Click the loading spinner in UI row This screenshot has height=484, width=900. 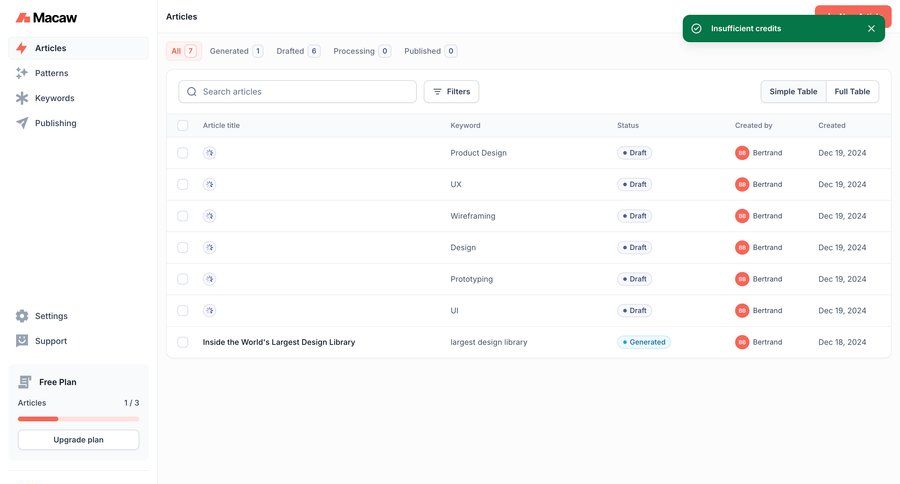point(210,311)
